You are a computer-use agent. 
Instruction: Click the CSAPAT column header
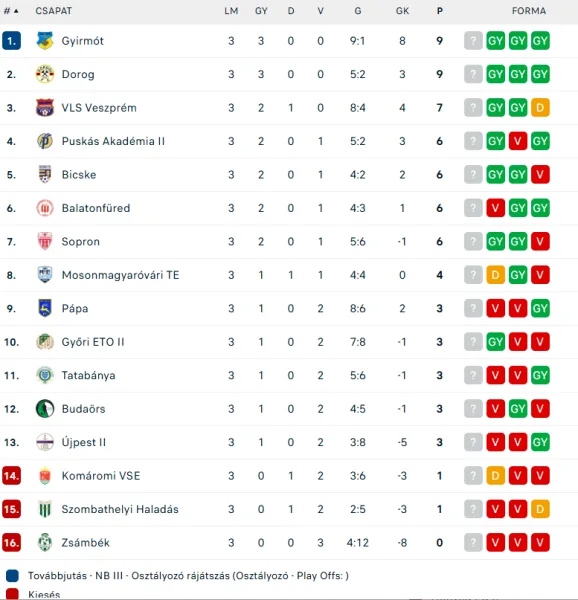[54, 11]
